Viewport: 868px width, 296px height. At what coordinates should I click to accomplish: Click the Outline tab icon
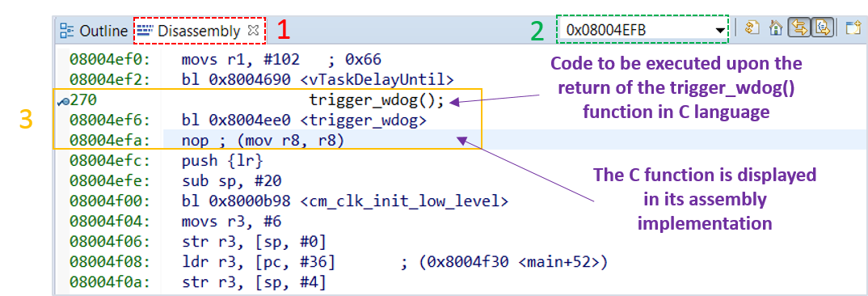point(67,31)
